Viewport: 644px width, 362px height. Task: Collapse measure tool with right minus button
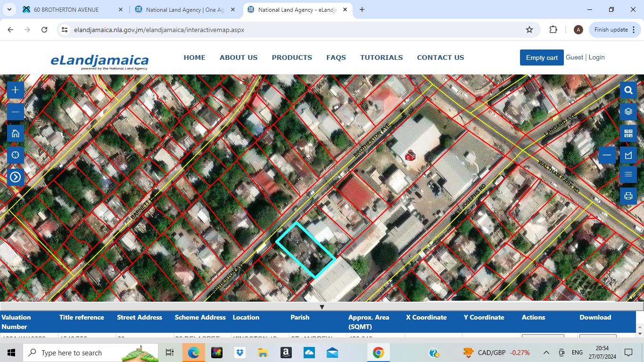click(x=607, y=155)
